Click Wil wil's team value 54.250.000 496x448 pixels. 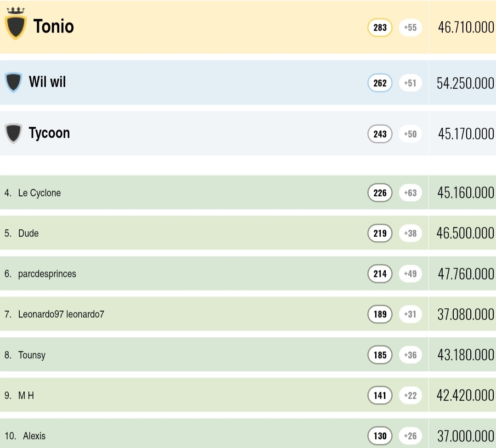click(x=465, y=83)
